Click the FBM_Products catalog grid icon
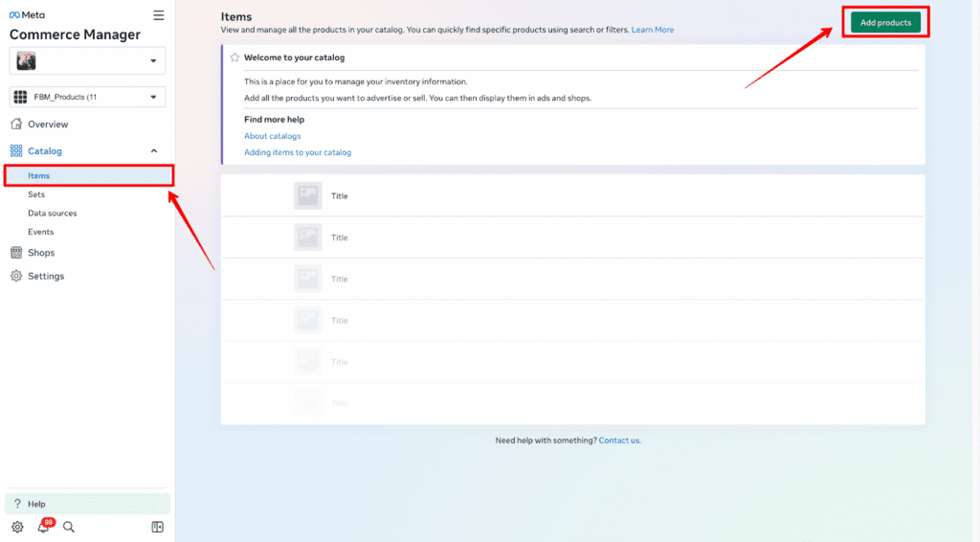 click(21, 97)
